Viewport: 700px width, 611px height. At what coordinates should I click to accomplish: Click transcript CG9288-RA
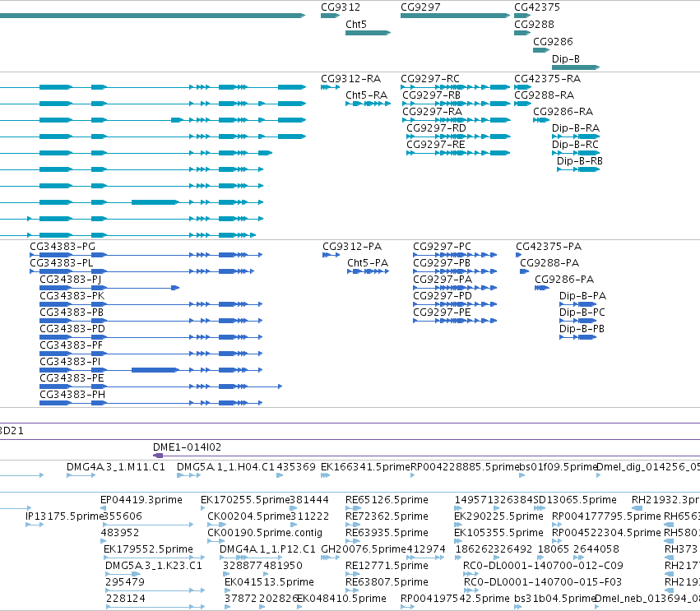(x=545, y=95)
